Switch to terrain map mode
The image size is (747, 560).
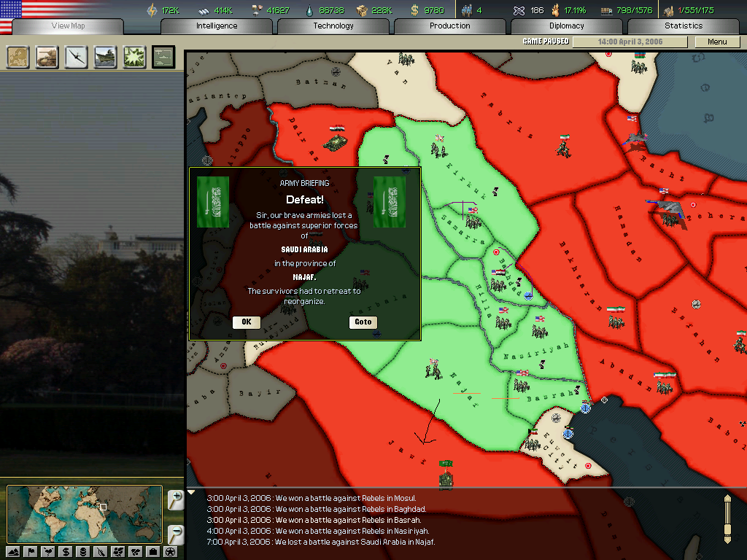(13, 551)
